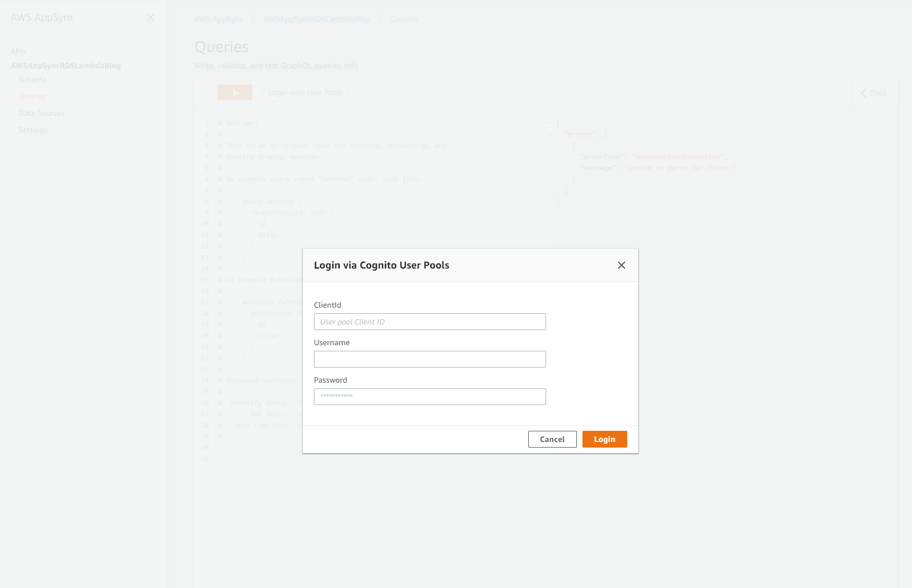The height and width of the screenshot is (588, 912).
Task: Cancel the Cognito login dialog
Action: tap(552, 439)
